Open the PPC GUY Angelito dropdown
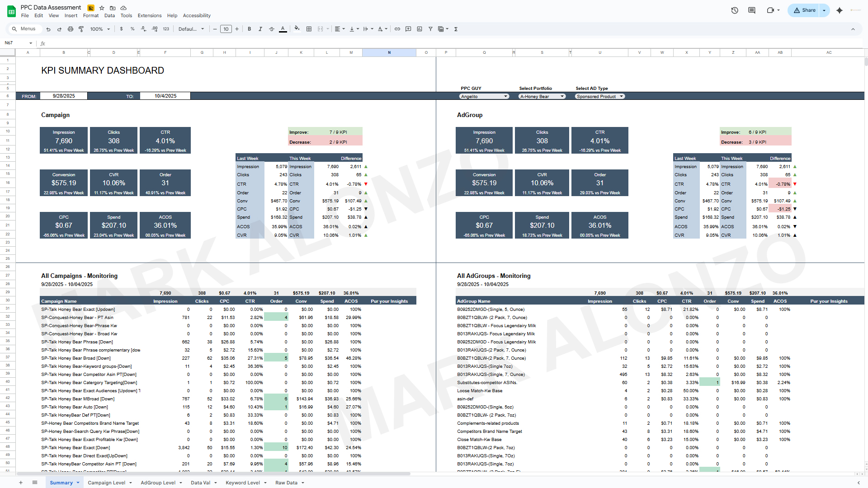The height and width of the screenshot is (488, 868). pyautogui.click(x=484, y=96)
